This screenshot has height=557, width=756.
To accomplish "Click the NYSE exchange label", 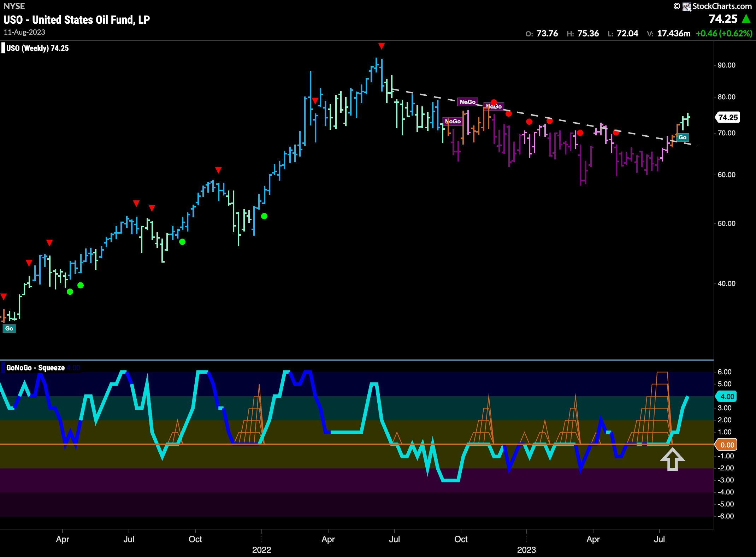I will click(x=14, y=6).
